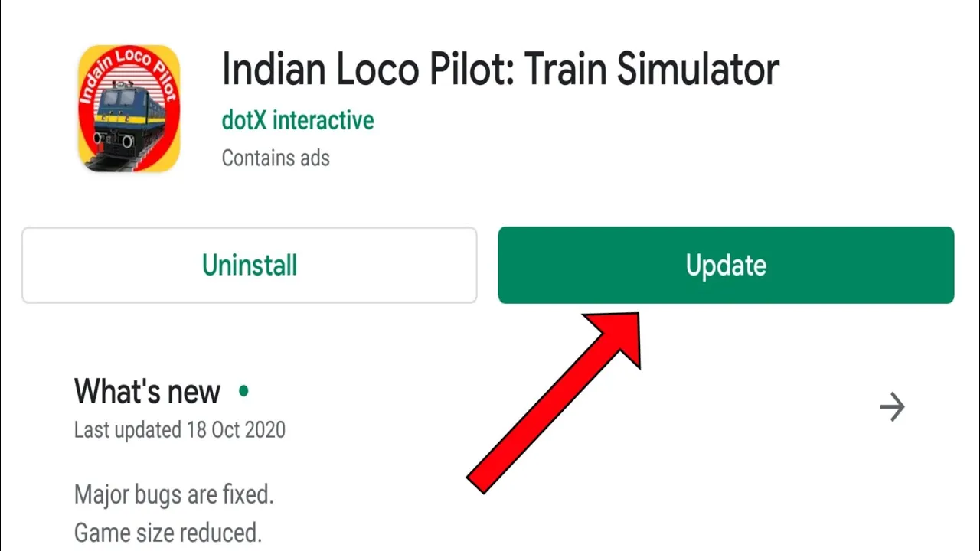Open the dotX interactive developer page

pos(298,121)
